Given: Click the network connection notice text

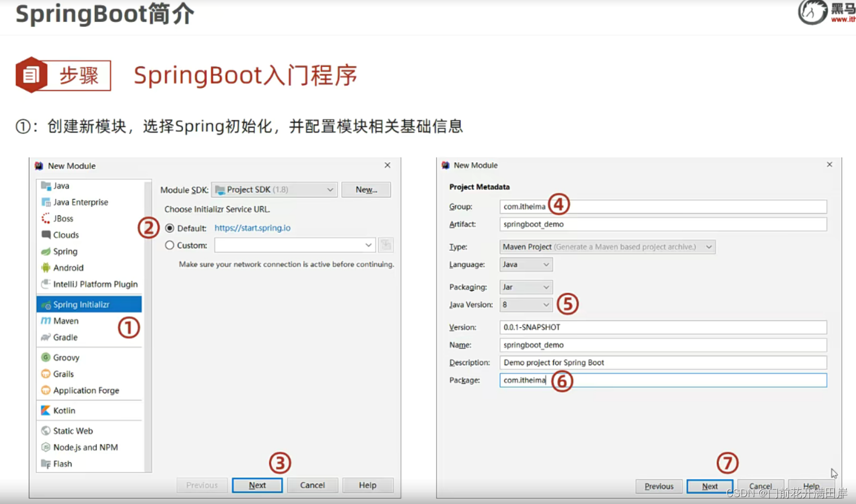Looking at the screenshot, I should tap(286, 264).
